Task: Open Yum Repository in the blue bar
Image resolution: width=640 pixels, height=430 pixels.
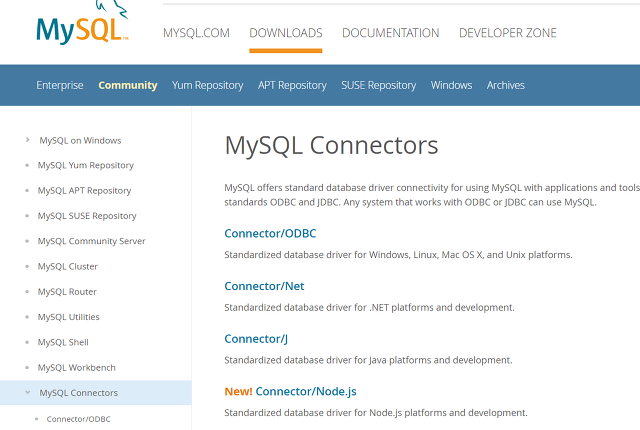Action: (207, 85)
